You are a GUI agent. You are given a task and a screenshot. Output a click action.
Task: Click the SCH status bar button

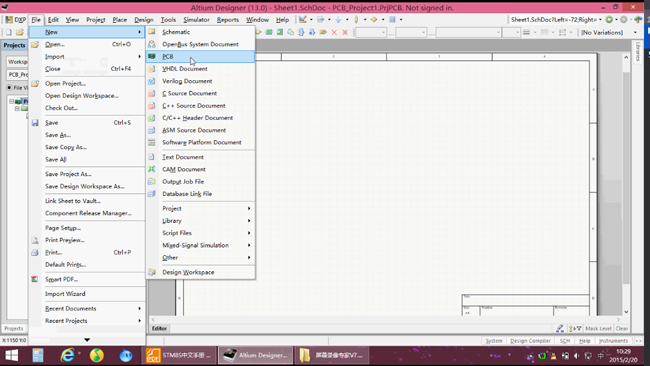[x=565, y=341]
